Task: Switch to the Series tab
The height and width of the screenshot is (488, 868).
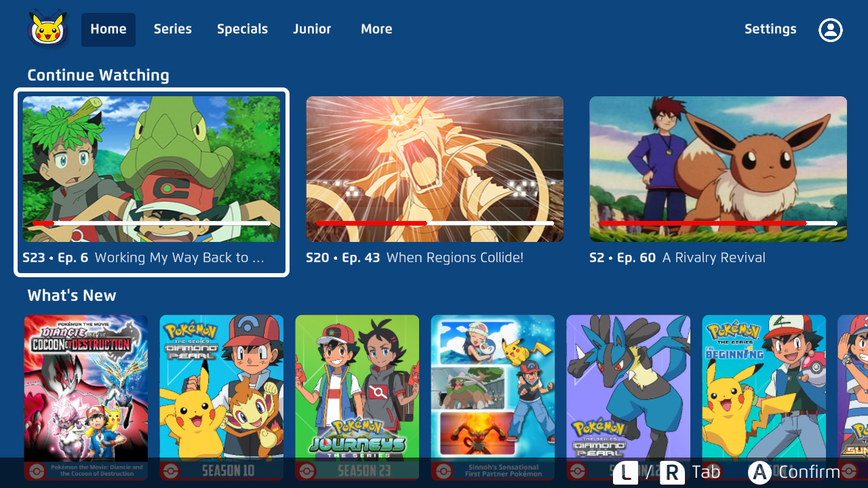Action: (172, 29)
